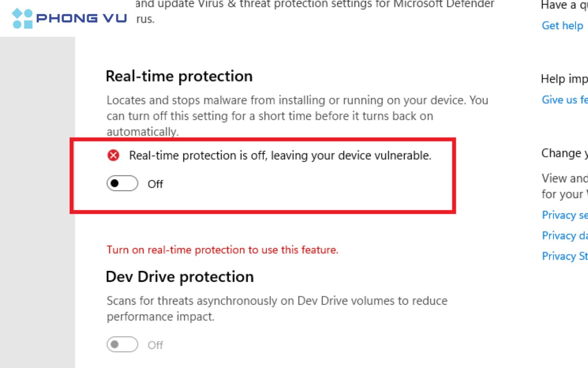Screen dimensions: 588x368
Task: Click the Off label beside Real-time protection toggle
Action: (155, 184)
